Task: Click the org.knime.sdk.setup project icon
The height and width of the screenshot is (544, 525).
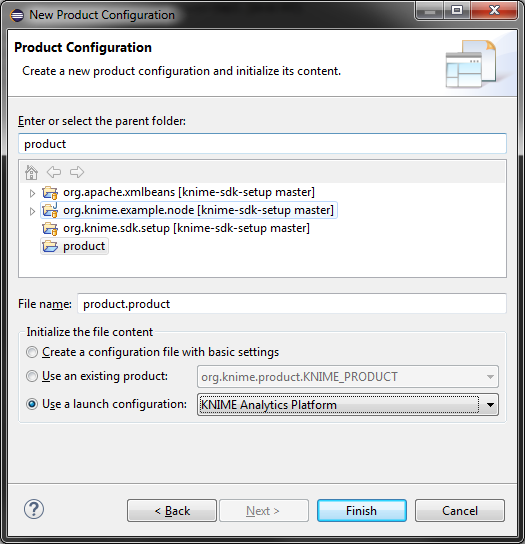Action: click(x=50, y=228)
